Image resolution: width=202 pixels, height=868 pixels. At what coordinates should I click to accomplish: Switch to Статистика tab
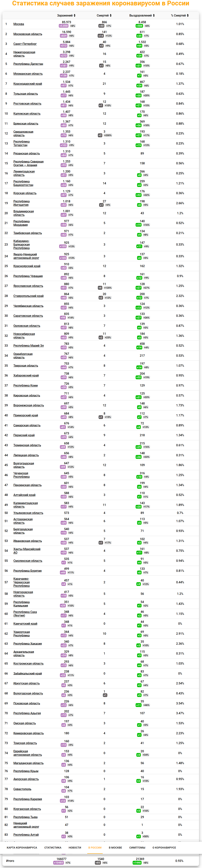53,847
